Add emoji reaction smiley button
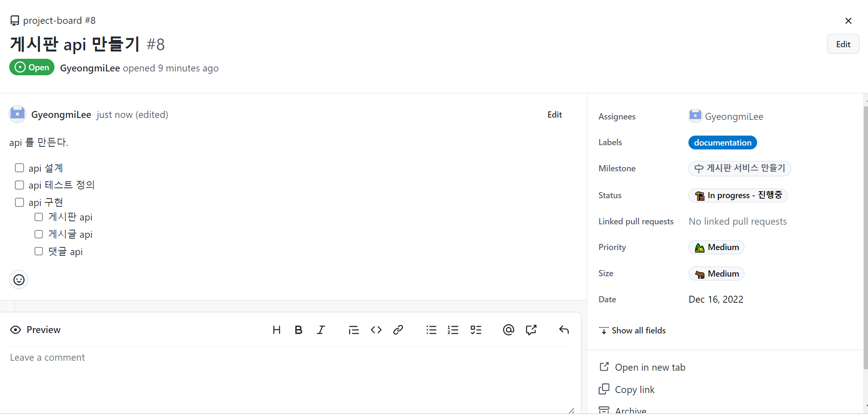This screenshot has height=416, width=868. [19, 280]
